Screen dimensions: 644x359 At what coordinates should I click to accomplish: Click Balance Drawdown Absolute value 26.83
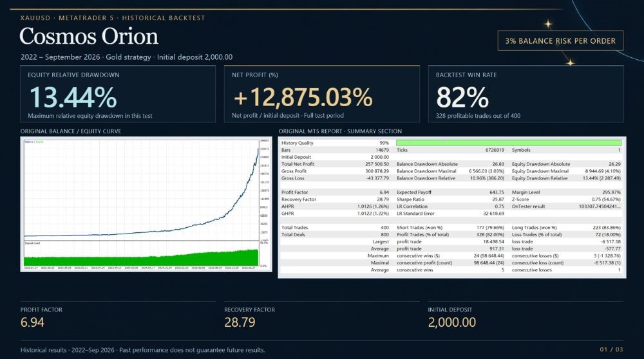pyautogui.click(x=498, y=164)
